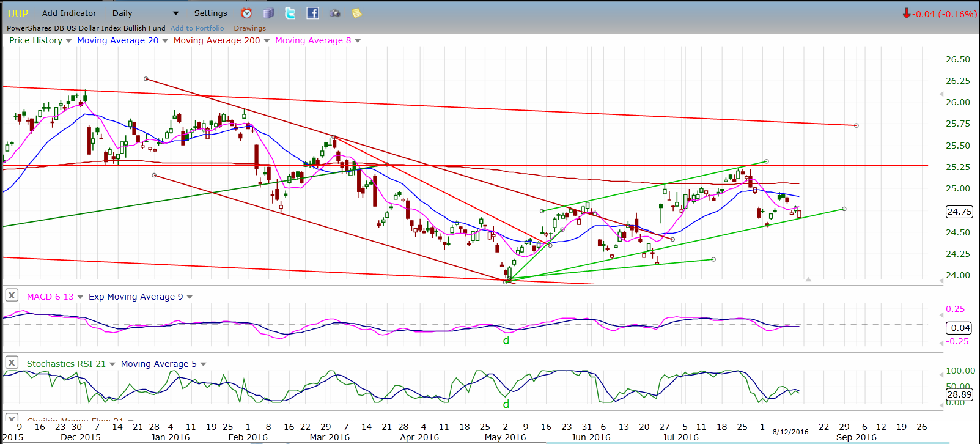Expand Stochastics RSI 21 options arrow
980x444 pixels.
click(x=112, y=364)
